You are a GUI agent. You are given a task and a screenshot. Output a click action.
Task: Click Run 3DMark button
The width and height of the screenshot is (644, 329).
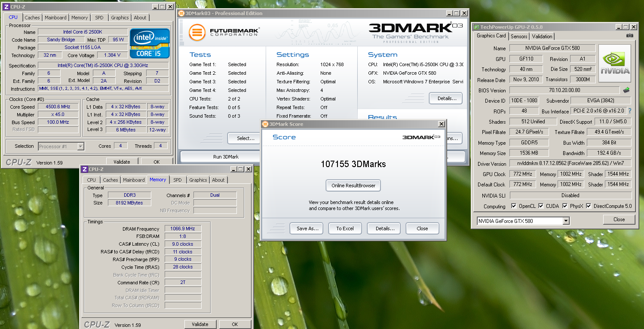tap(226, 157)
